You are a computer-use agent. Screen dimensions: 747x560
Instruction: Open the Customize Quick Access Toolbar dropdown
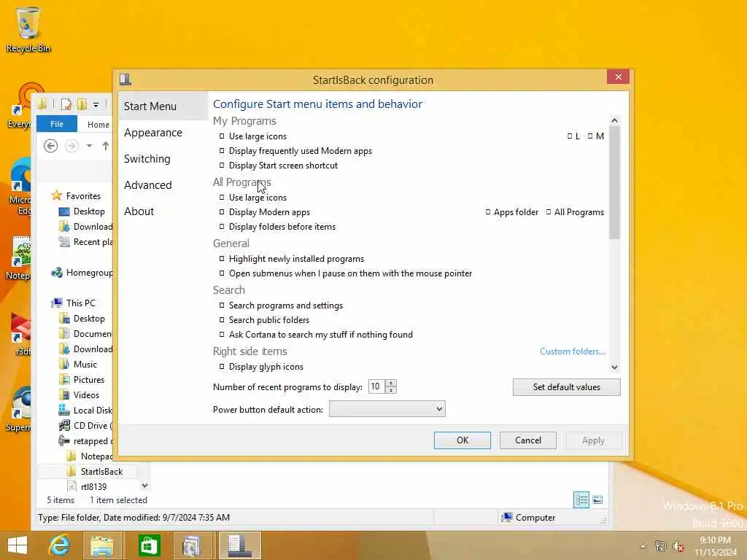point(96,104)
